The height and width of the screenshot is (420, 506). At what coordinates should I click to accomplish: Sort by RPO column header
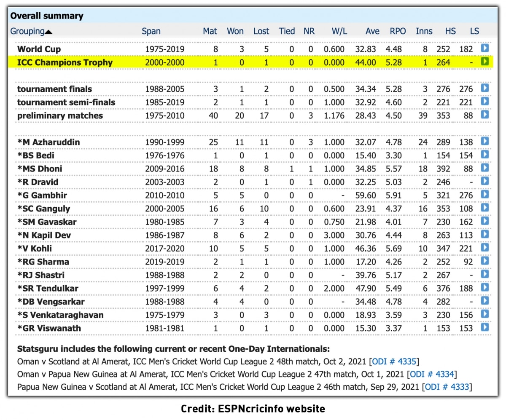[x=398, y=31]
